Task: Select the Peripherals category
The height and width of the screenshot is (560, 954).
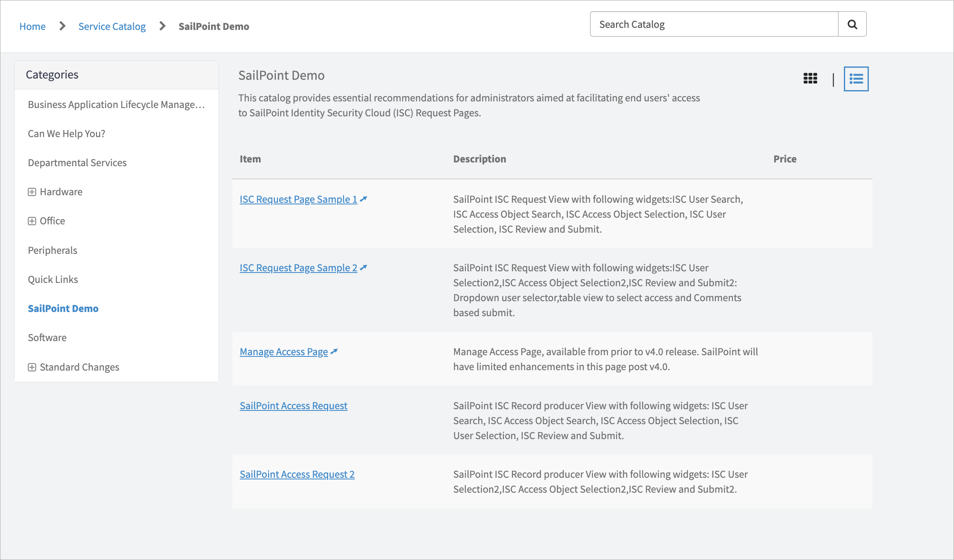Action: click(52, 250)
